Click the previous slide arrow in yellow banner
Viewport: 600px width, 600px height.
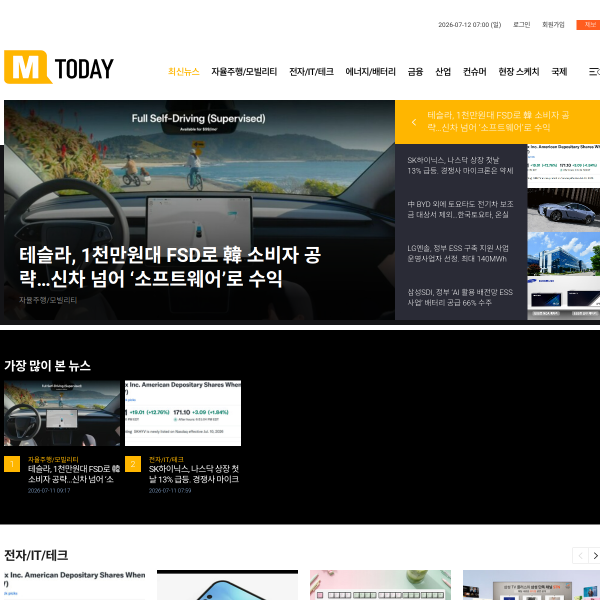414,122
